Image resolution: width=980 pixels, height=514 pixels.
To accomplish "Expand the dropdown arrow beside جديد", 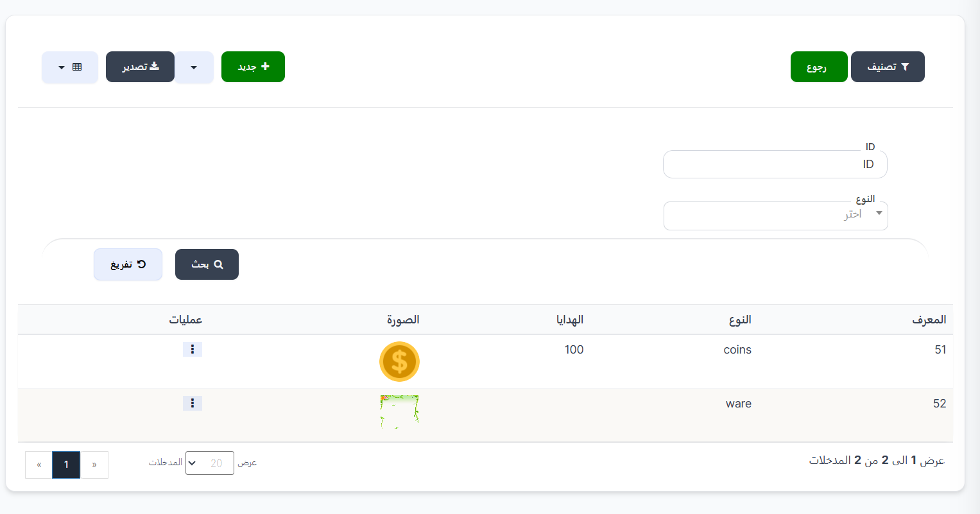I will click(194, 67).
